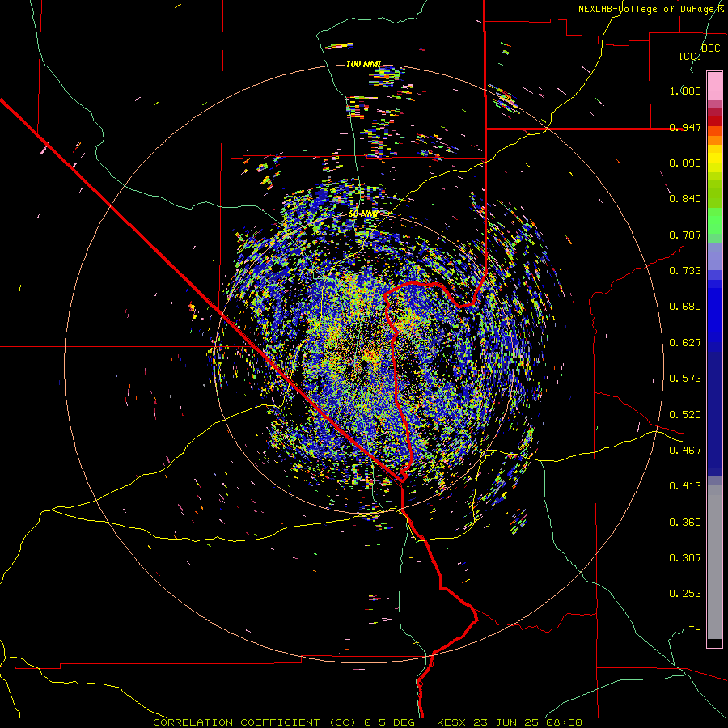728x728 pixels.
Task: Click the pink color bar segment beside 1.000
Action: 714,87
